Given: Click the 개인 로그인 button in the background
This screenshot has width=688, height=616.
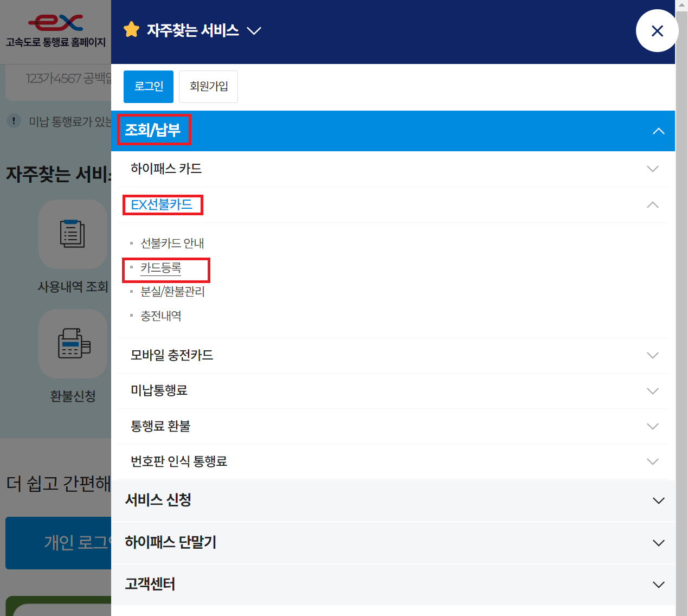Looking at the screenshot, I should pyautogui.click(x=59, y=543).
